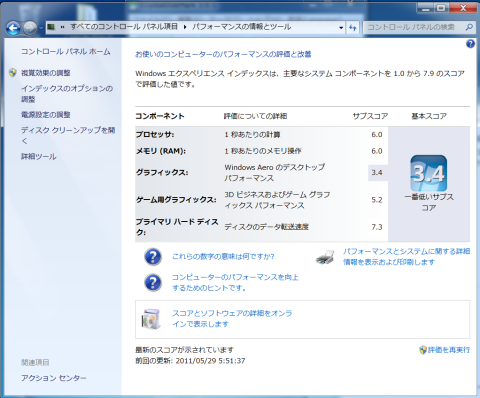Click the メモリ (RAM): row label
The width and height of the screenshot is (480, 398).
(161, 151)
